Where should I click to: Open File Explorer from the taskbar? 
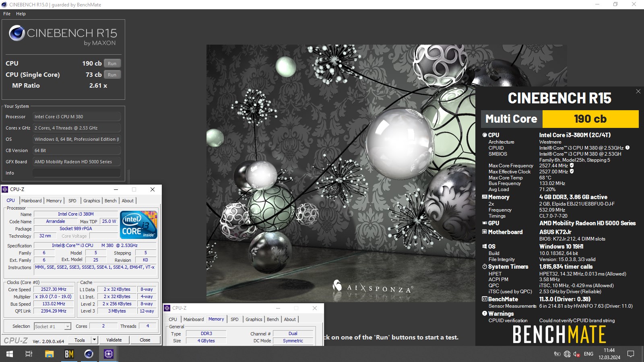click(x=49, y=354)
